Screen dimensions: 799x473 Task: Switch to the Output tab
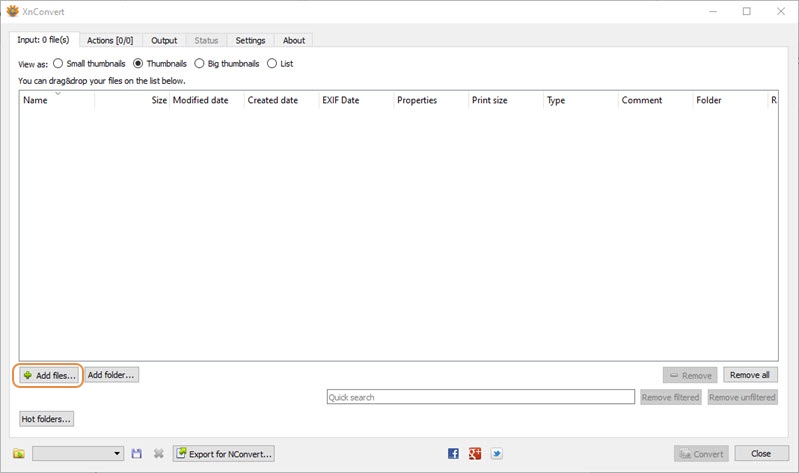tap(164, 40)
